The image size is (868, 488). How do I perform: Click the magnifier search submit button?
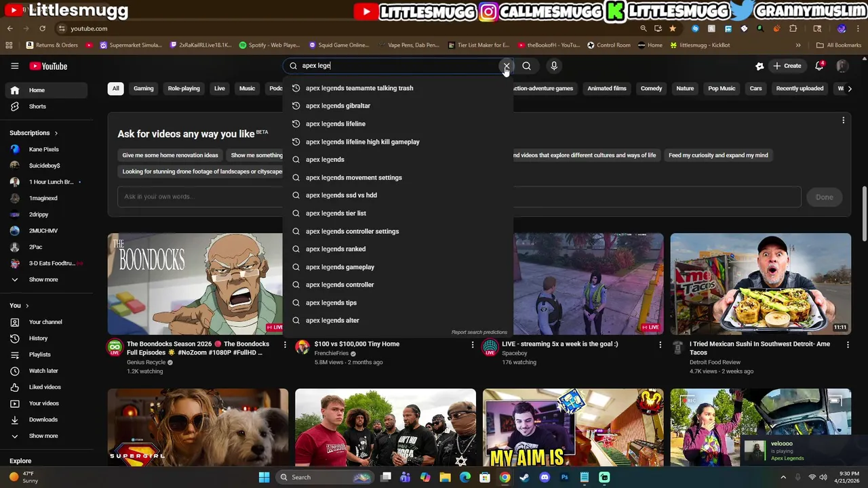point(526,66)
